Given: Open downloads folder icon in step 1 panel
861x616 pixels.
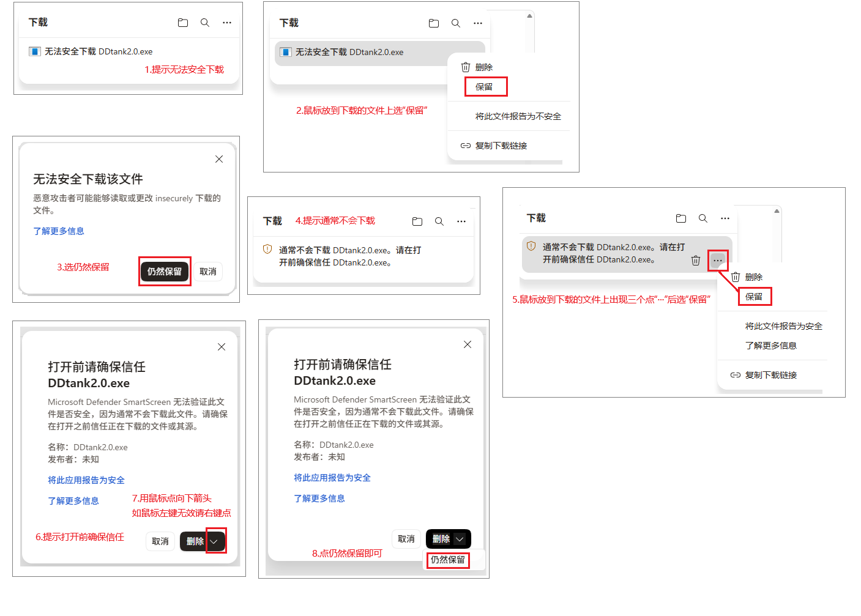Looking at the screenshot, I should click(x=182, y=23).
